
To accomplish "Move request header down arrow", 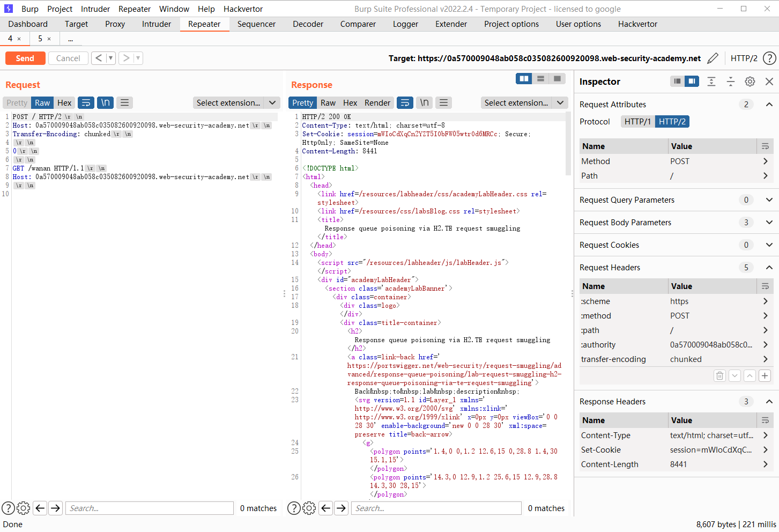I will (735, 375).
